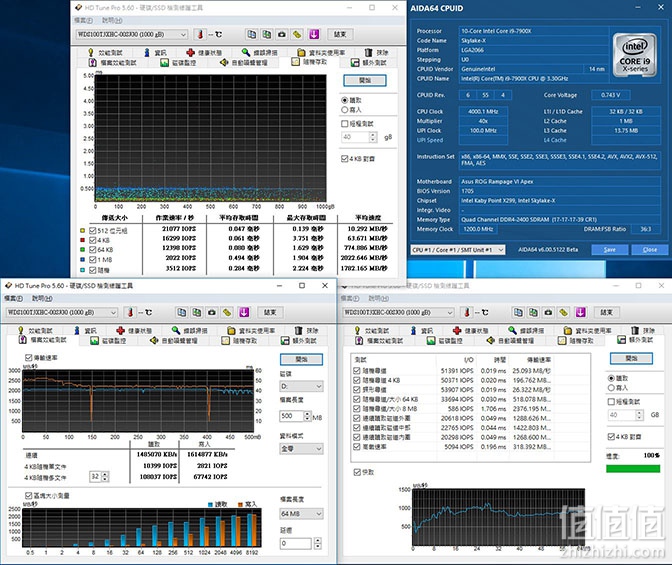Click thermometer temperature icon in Random Access window

tap(200, 34)
